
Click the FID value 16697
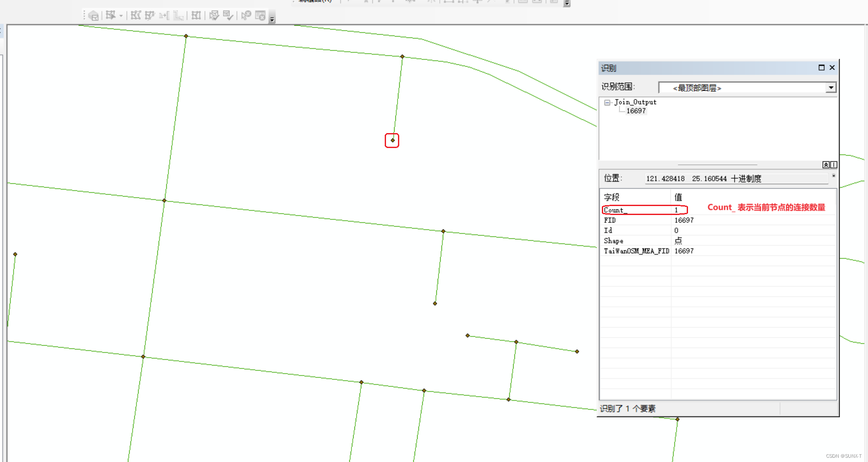pos(684,220)
